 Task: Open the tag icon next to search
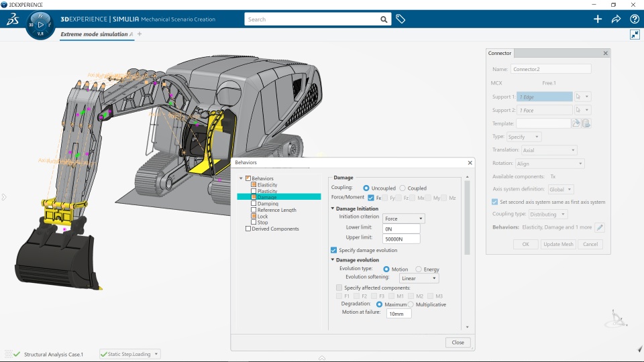(400, 19)
